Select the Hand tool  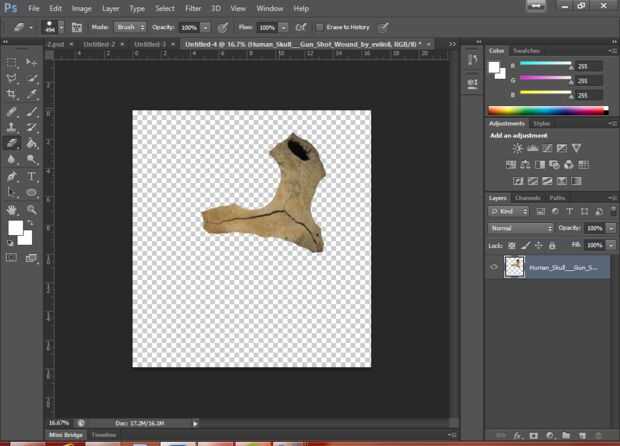click(11, 210)
